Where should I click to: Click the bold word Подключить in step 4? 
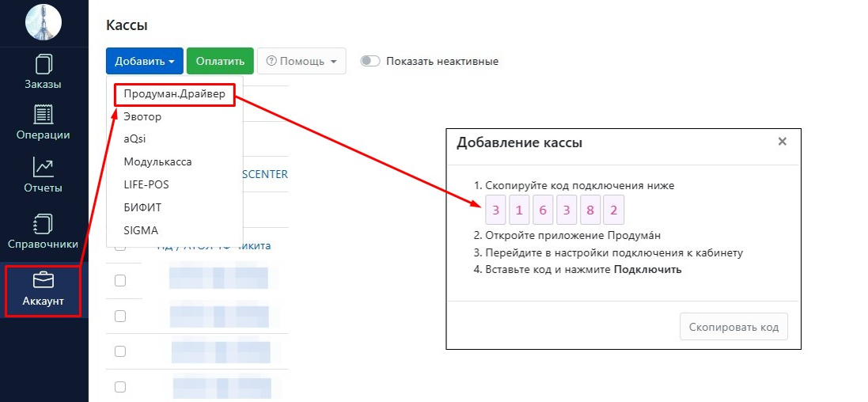point(648,270)
